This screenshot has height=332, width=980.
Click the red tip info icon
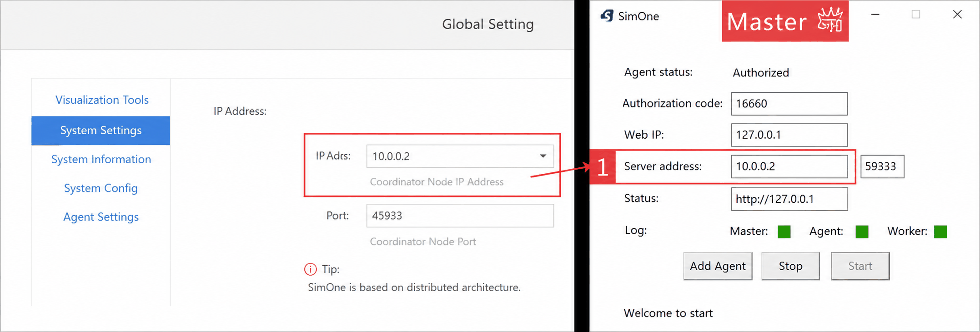[x=310, y=269]
